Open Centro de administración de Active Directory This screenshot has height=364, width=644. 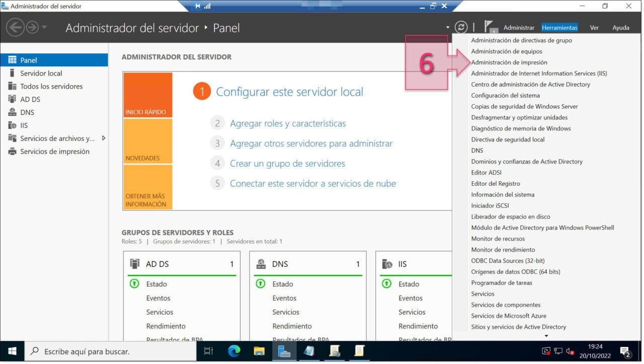click(531, 85)
